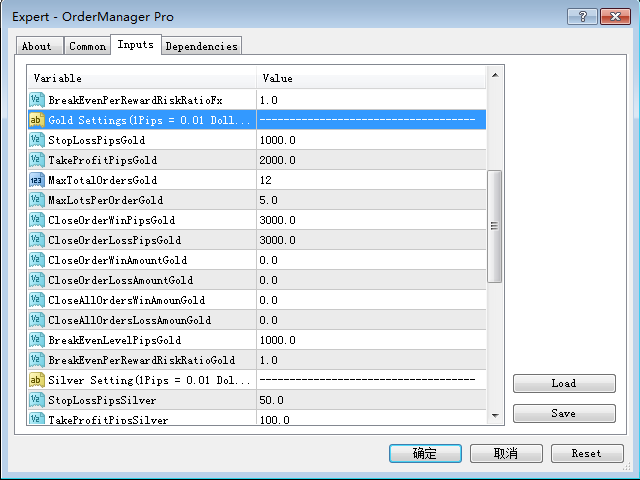Viewport: 640px width, 480px height.
Task: Click the ab icon of Gold Settings row
Action: (37, 120)
